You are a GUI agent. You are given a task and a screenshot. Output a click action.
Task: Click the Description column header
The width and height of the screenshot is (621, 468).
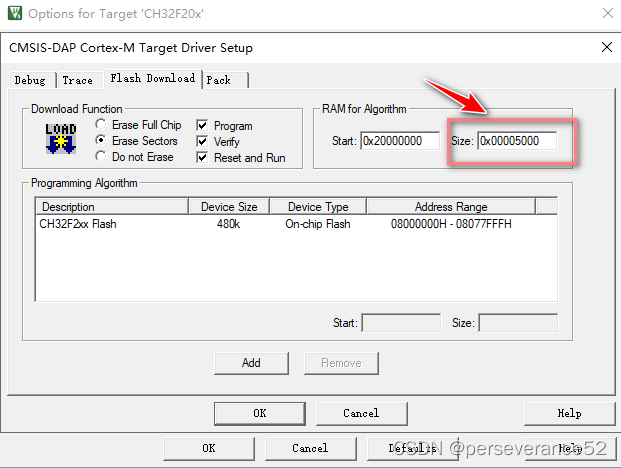click(x=112, y=207)
